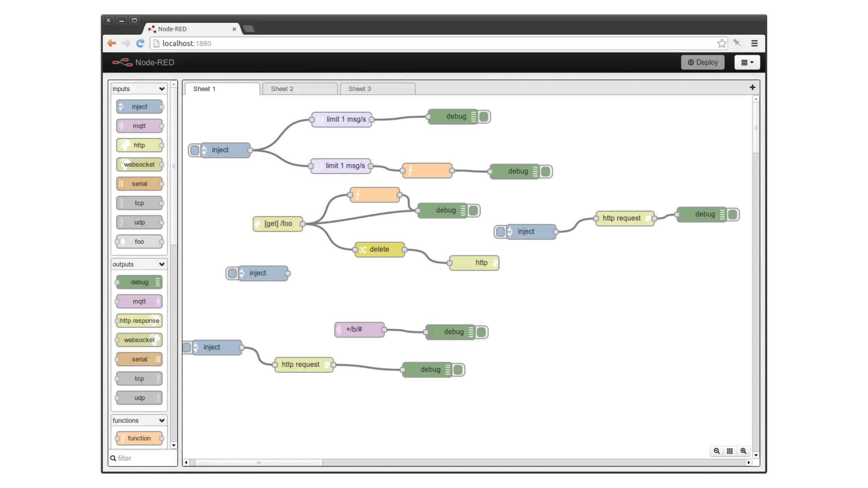
Task: Toggle debug button next to +/b/# node
Action: (x=481, y=332)
